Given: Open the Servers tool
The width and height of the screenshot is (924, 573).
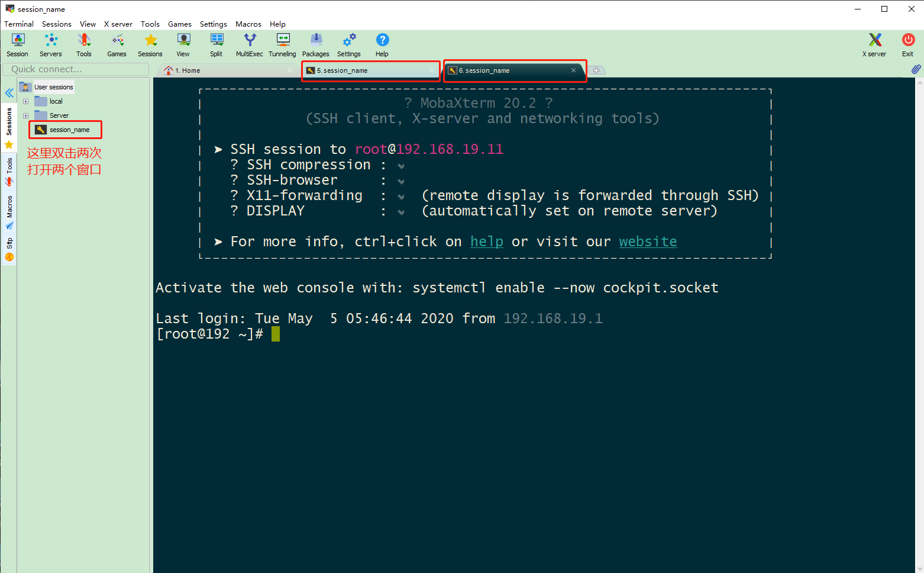Looking at the screenshot, I should point(51,45).
